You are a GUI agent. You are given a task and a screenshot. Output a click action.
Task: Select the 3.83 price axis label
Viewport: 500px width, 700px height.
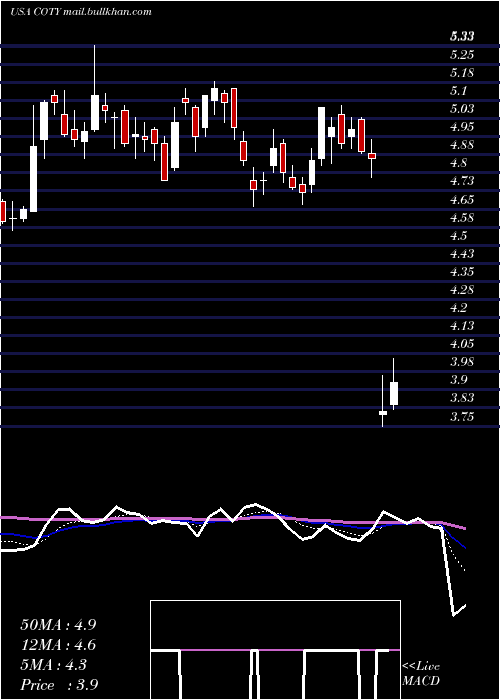462,398
